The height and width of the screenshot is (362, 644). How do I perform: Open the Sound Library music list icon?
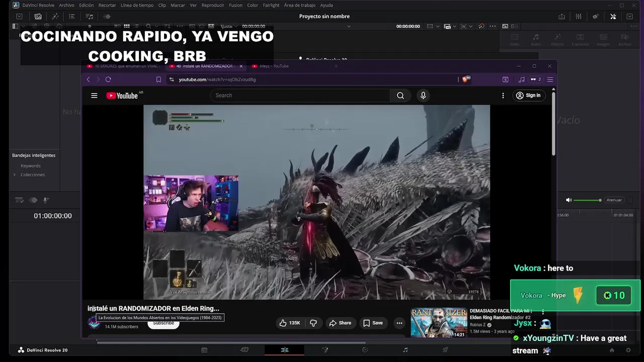pyautogui.click(x=90, y=17)
